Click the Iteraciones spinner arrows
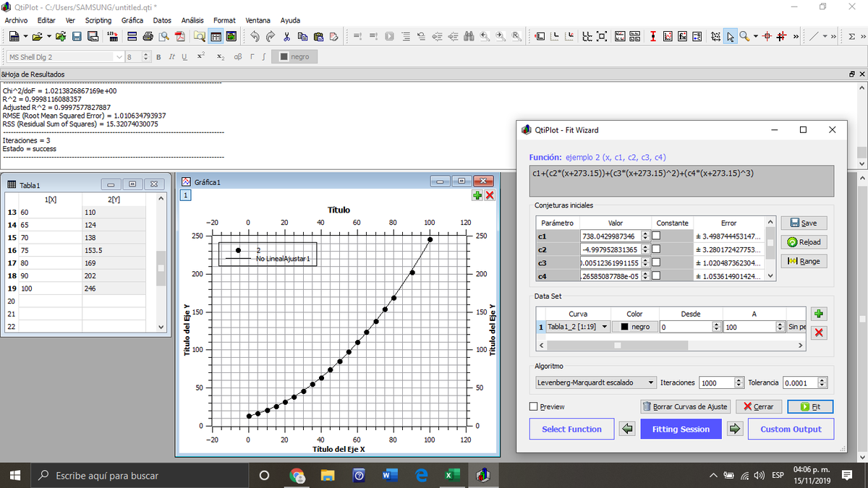This screenshot has height=488, width=868. pos(739,382)
